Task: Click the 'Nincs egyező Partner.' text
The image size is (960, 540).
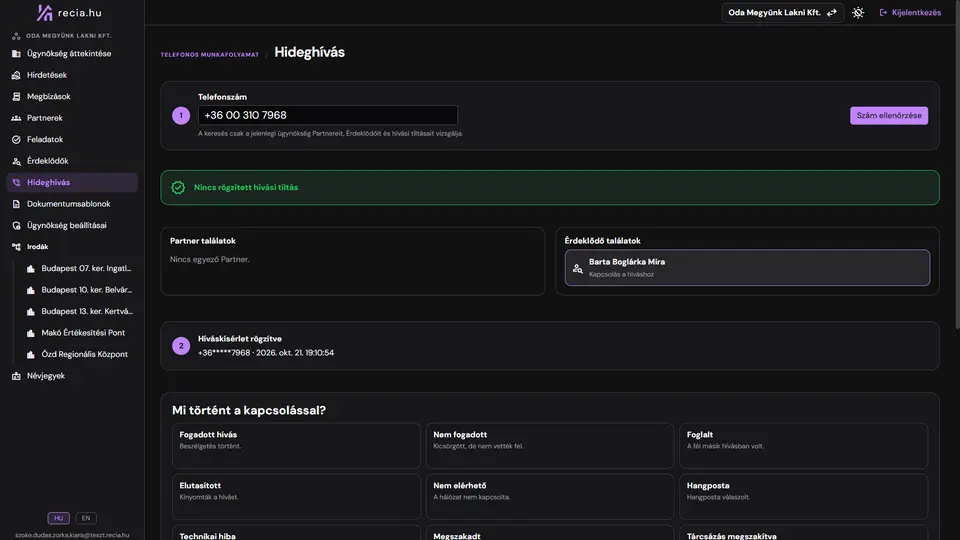Action: [209, 260]
